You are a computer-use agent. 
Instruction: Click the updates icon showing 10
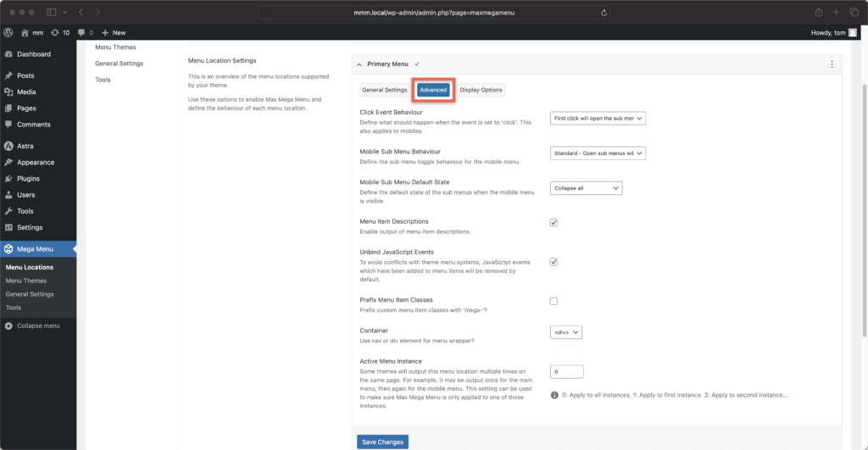[x=60, y=32]
